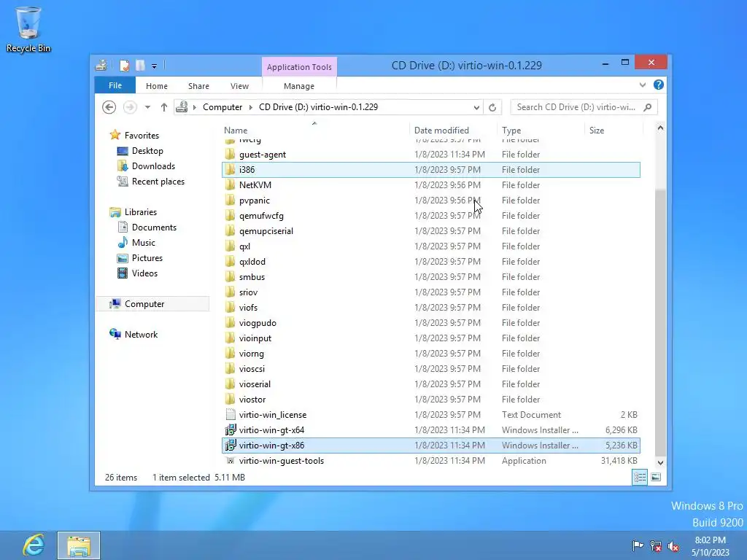Select Network in the navigation pane
The image size is (747, 560).
(141, 335)
